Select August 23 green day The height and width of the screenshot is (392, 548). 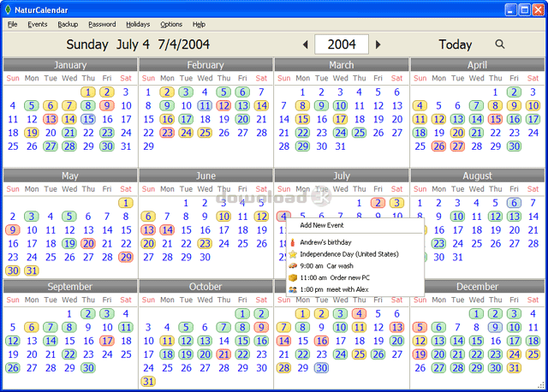pos(438,244)
